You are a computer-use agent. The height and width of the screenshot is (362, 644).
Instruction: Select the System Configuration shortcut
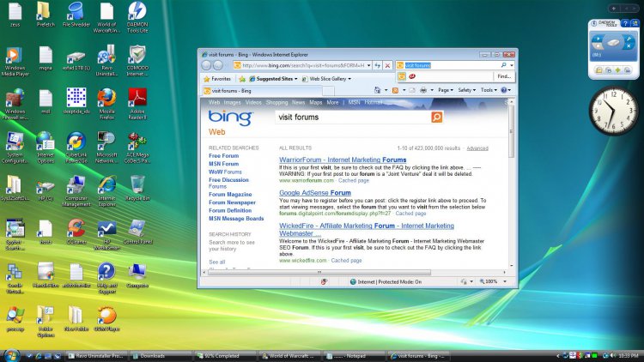pyautogui.click(x=15, y=148)
